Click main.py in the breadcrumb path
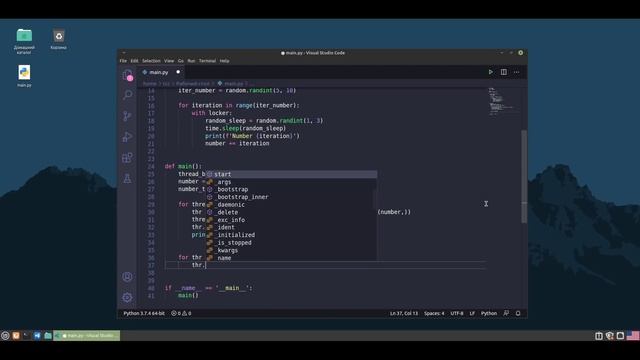This screenshot has width=640, height=360. (x=233, y=83)
